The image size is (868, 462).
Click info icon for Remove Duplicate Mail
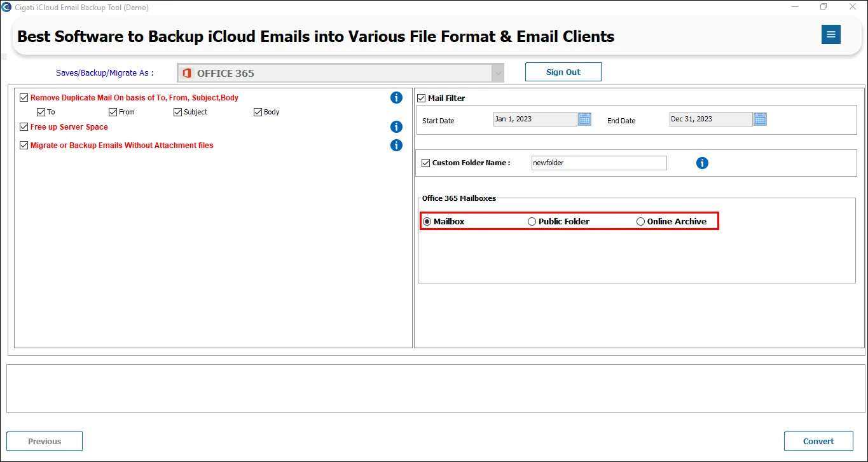pyautogui.click(x=396, y=97)
